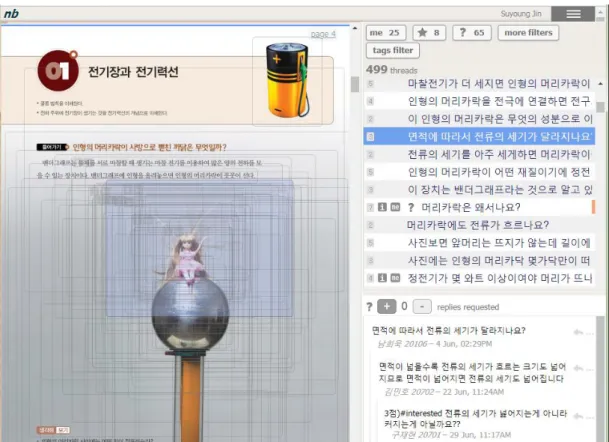Click the reply arrow on the 29 Jun comment
Screen dimensions: 609x442
click(578, 416)
